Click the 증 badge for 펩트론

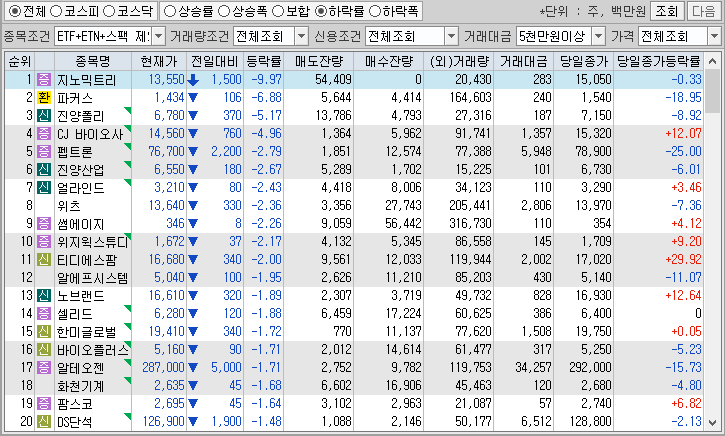coord(44,152)
